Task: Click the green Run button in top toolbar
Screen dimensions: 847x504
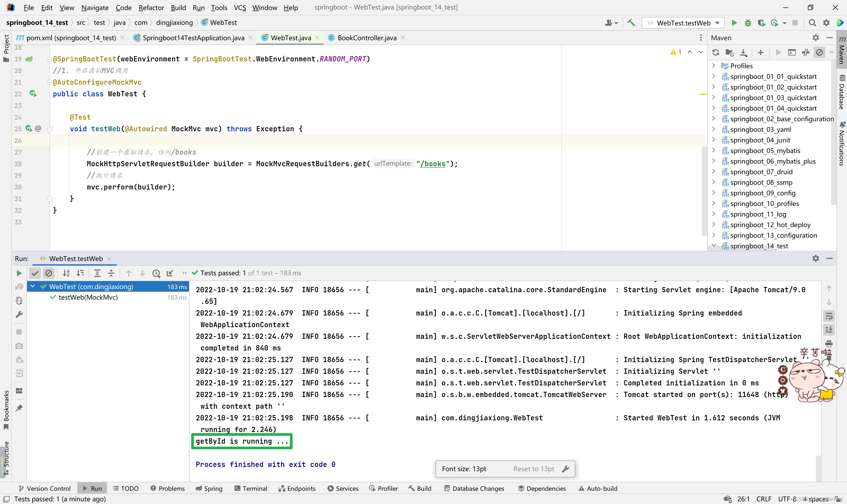Action: click(734, 23)
